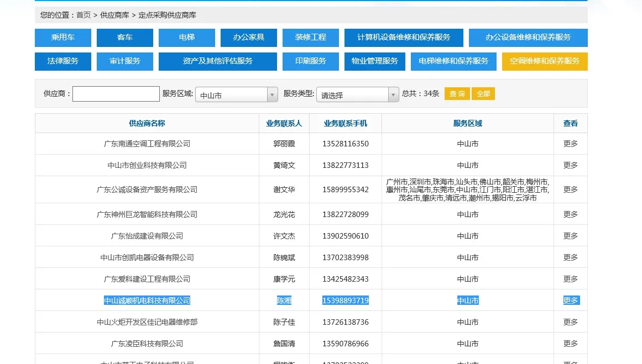
Task: Open 更多 for 广东神州巨龙智能科技有限公司
Action: [570, 214]
